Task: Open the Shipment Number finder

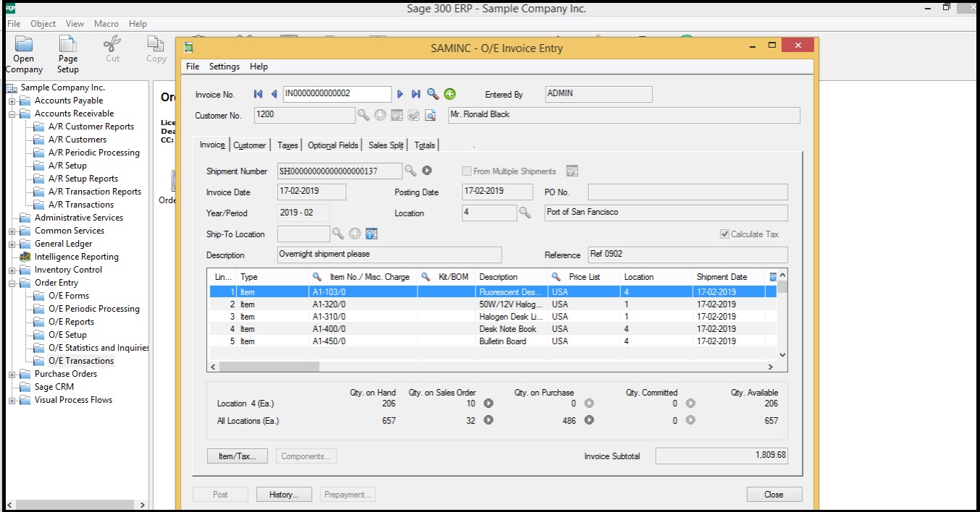Action: 410,171
